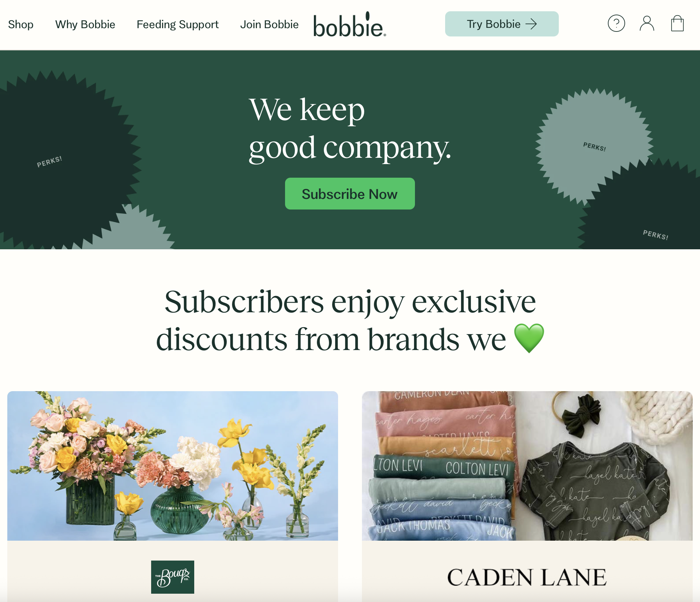Open the personalized baby blankets image
Image resolution: width=700 pixels, height=602 pixels.
pos(527,466)
